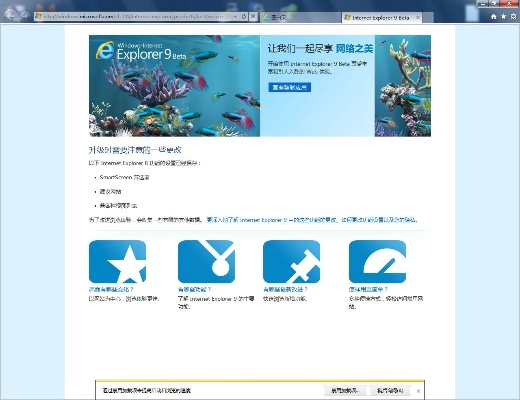Open Tools menu via the gear icon
The height and width of the screenshot is (400, 520).
click(513, 16)
